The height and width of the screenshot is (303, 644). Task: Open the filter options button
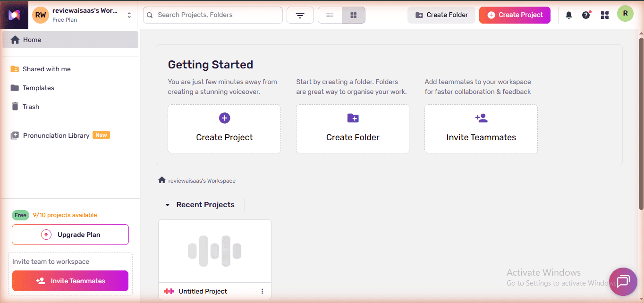(x=300, y=15)
